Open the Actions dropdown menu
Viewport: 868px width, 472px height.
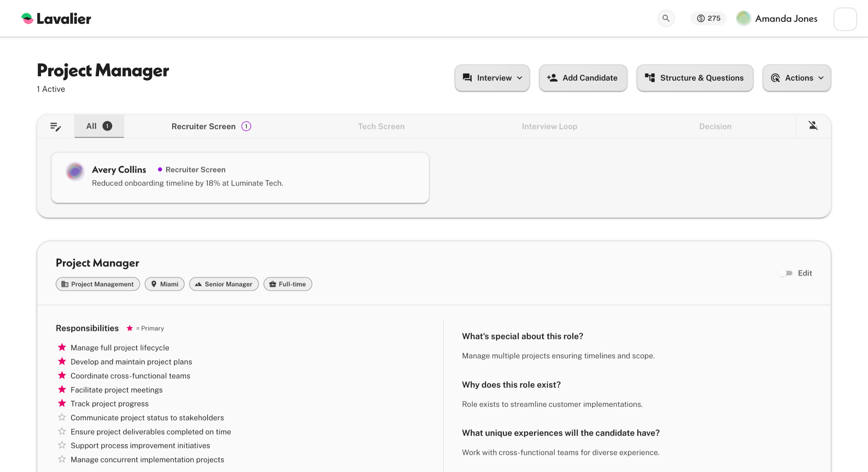click(796, 78)
